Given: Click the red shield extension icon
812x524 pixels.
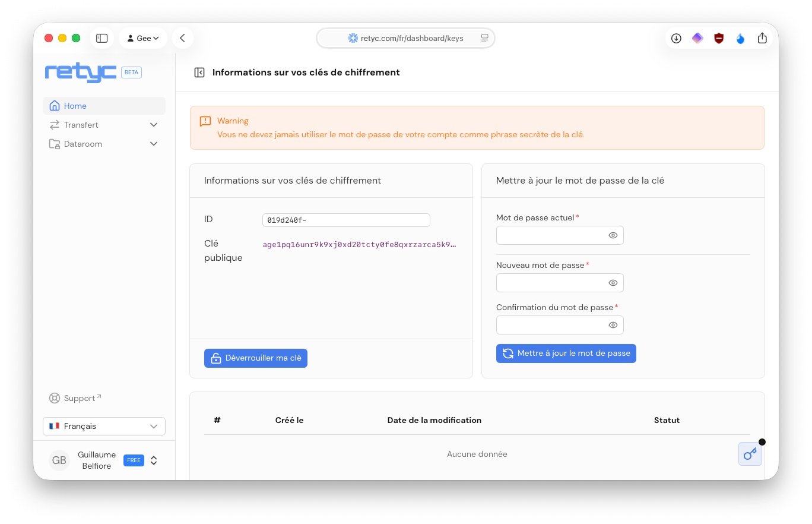Looking at the screenshot, I should (x=719, y=38).
